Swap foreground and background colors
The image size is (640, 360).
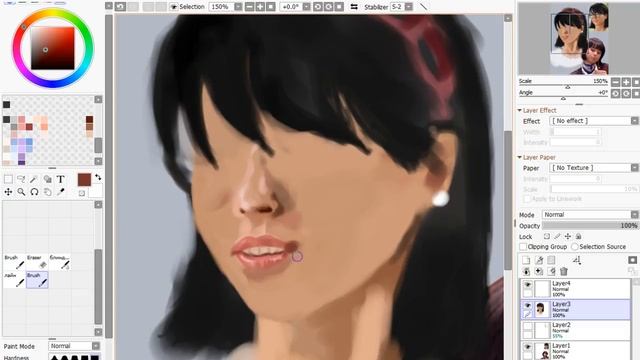pos(98,178)
